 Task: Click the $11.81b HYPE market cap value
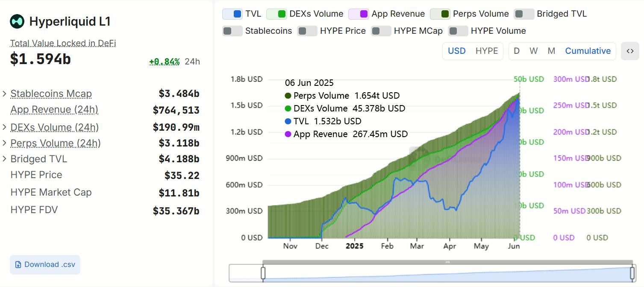[x=179, y=193]
